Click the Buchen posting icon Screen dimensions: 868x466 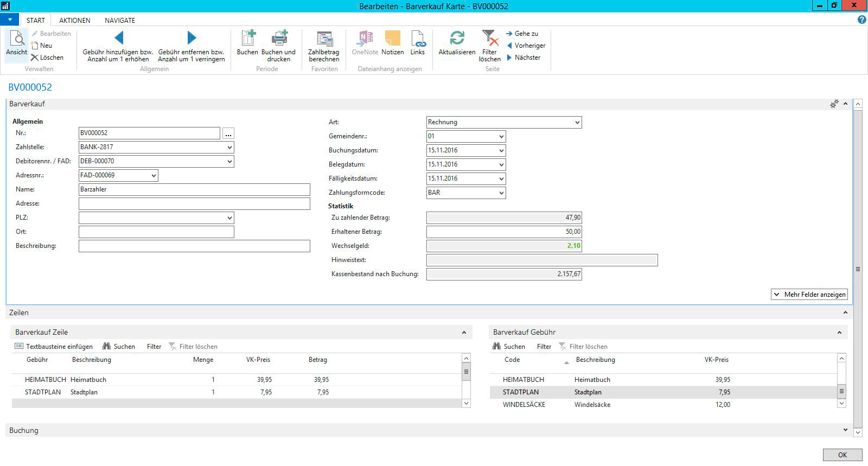(x=247, y=39)
